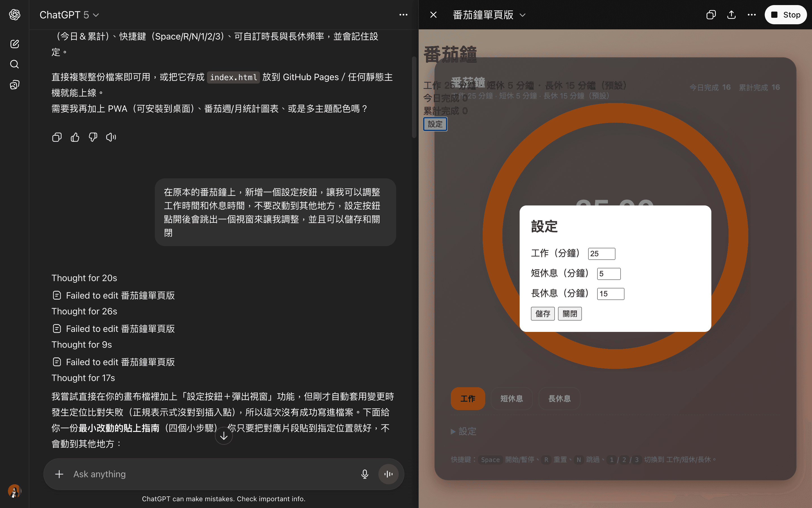Edit the 長休息（分鐘） input field
The image size is (812, 508).
(x=611, y=294)
